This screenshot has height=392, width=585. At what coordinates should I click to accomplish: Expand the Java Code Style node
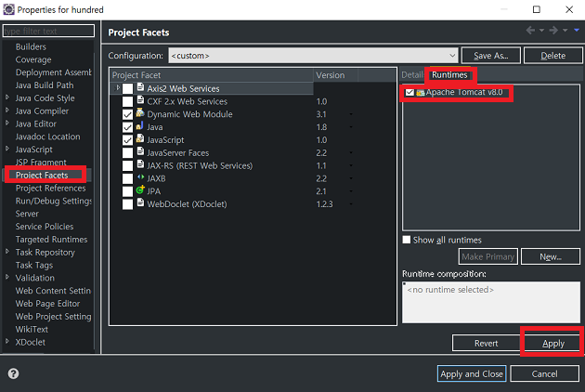(7, 98)
